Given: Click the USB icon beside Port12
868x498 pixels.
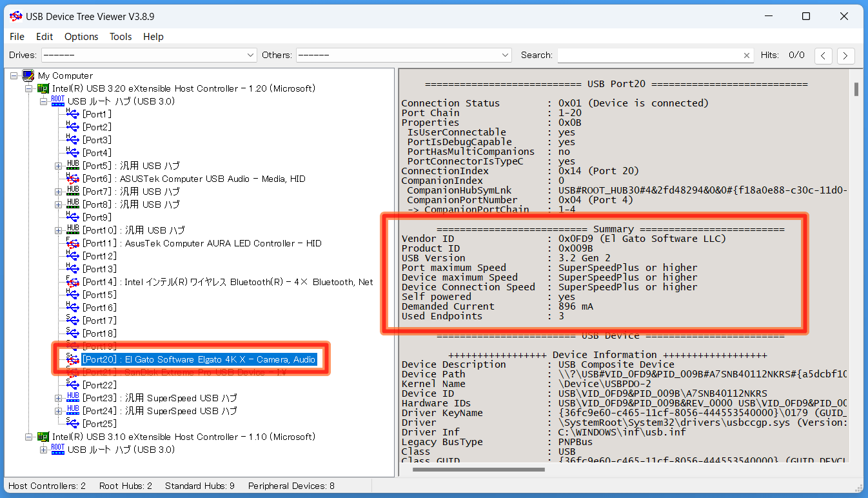Looking at the screenshot, I should pos(73,256).
